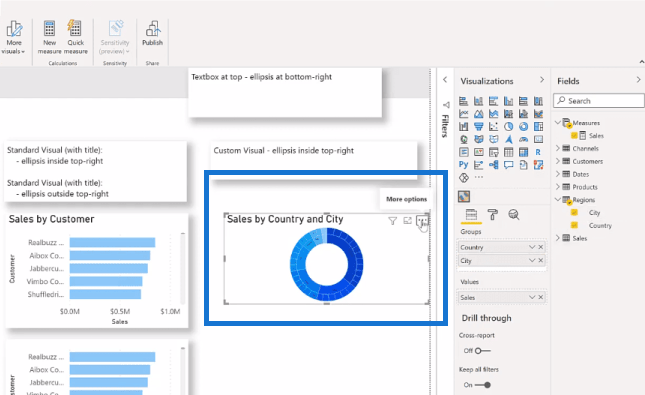Expand the Products table
Screen dimensions: 645x395
click(x=558, y=186)
